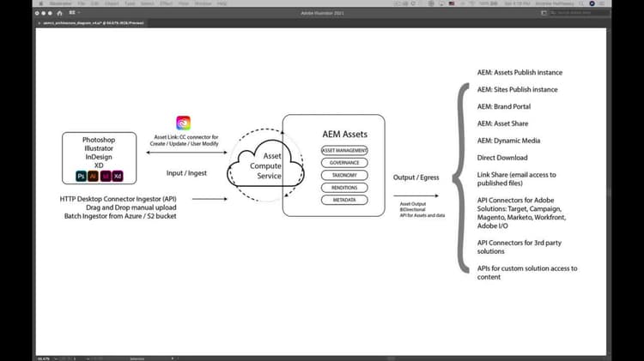
Task: Select the large gray curly brace
Action: pyautogui.click(x=461, y=178)
